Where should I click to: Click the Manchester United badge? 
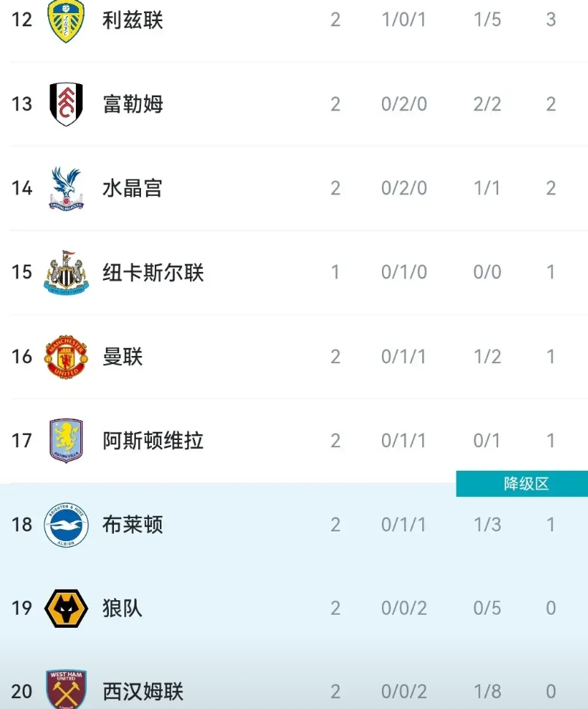pos(66,357)
